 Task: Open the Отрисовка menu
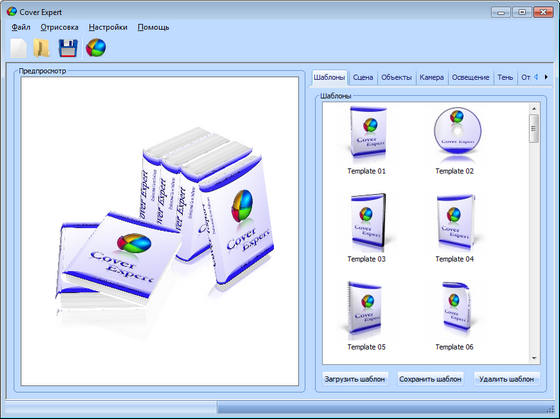pyautogui.click(x=59, y=27)
